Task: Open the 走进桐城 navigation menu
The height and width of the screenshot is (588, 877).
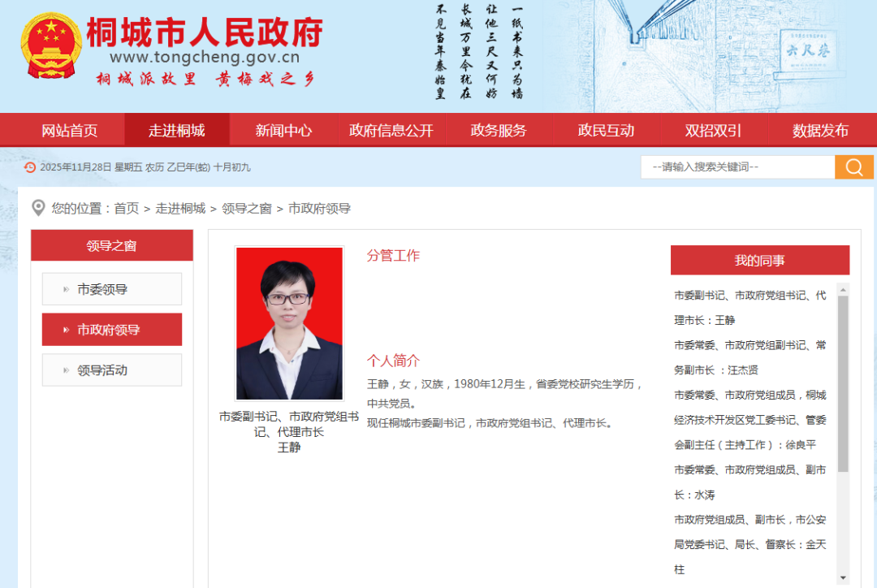Action: pos(175,129)
